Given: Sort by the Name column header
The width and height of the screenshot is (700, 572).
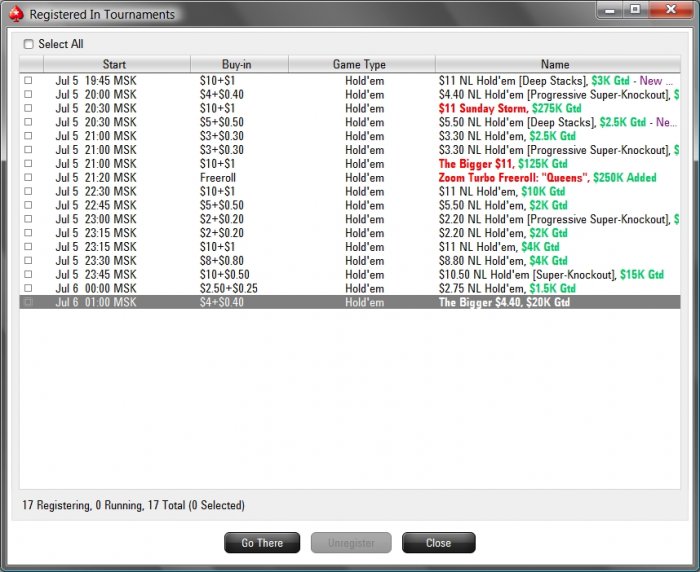Looking at the screenshot, I should point(558,64).
